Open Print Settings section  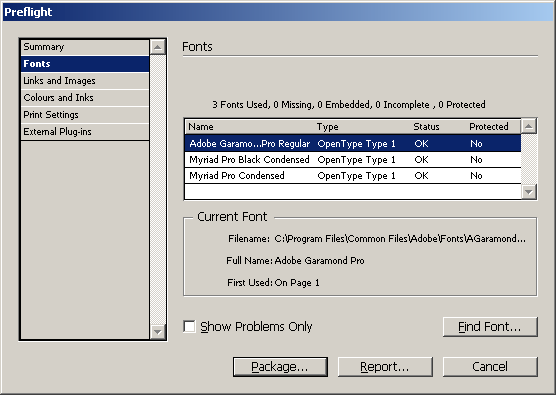[85, 115]
